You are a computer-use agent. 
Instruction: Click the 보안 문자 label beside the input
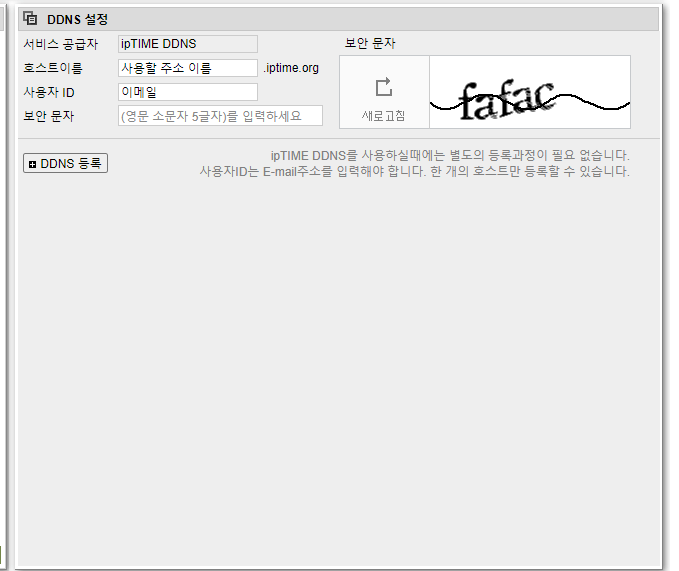49,116
